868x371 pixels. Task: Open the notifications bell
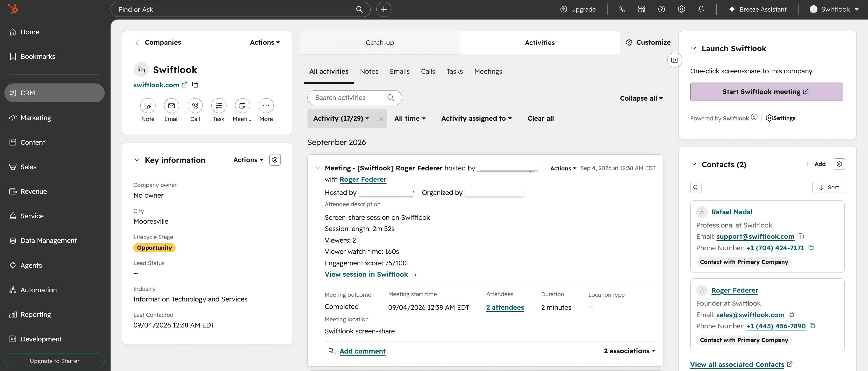coord(701,9)
